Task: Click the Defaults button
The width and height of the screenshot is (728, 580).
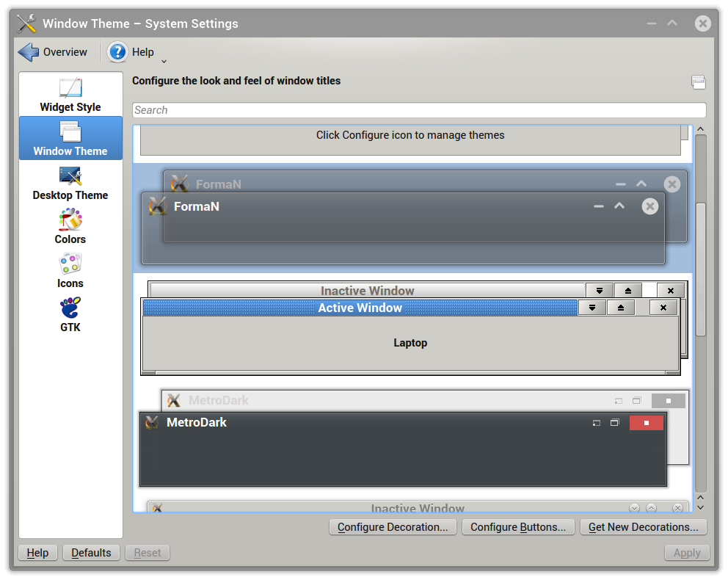Action: pos(91,553)
